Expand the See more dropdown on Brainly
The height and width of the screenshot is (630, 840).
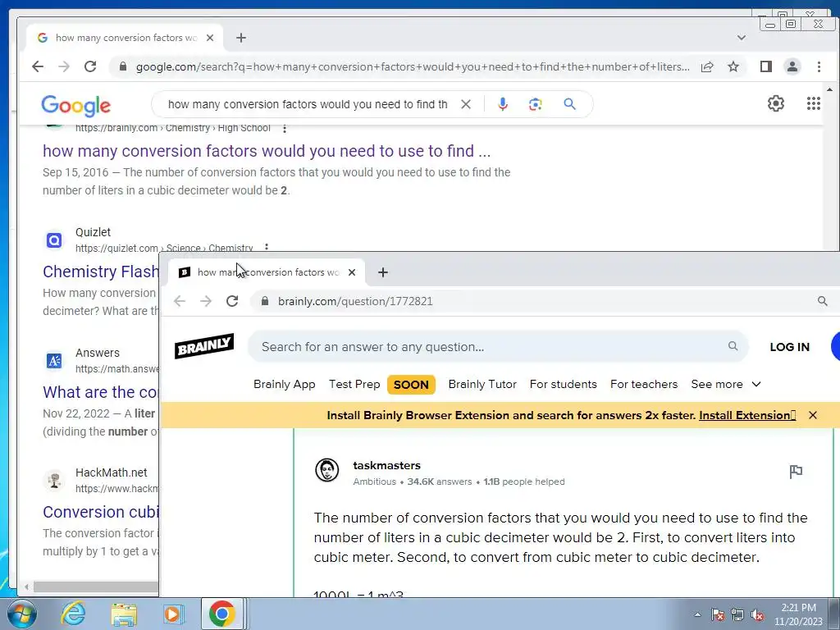(726, 384)
